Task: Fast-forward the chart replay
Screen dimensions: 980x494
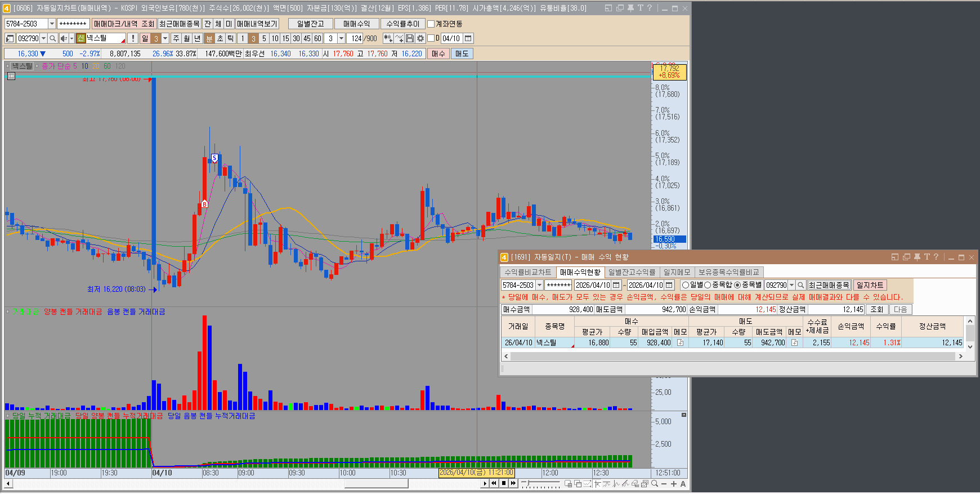Action: (x=513, y=483)
